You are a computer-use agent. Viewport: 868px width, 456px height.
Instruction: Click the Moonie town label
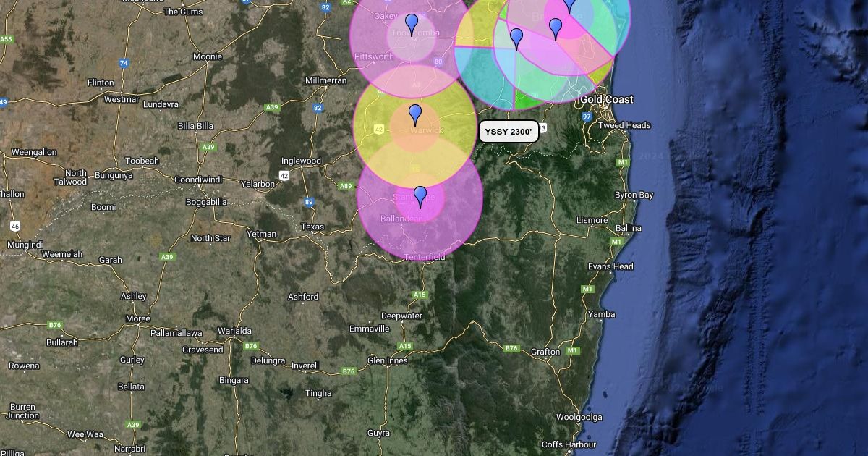tap(207, 56)
